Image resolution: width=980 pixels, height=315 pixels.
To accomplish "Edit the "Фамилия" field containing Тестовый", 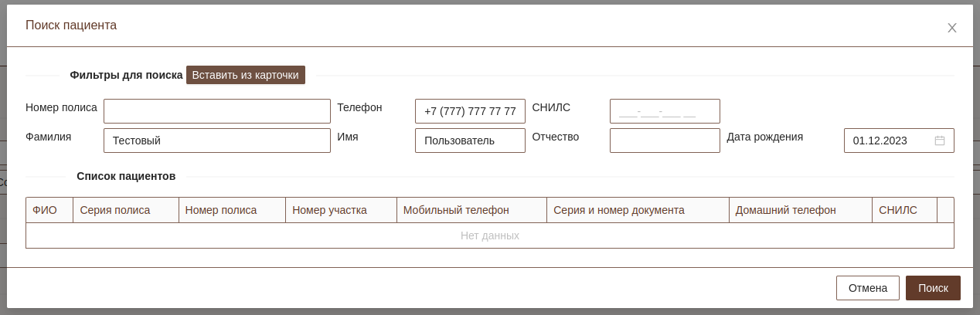I will click(216, 141).
